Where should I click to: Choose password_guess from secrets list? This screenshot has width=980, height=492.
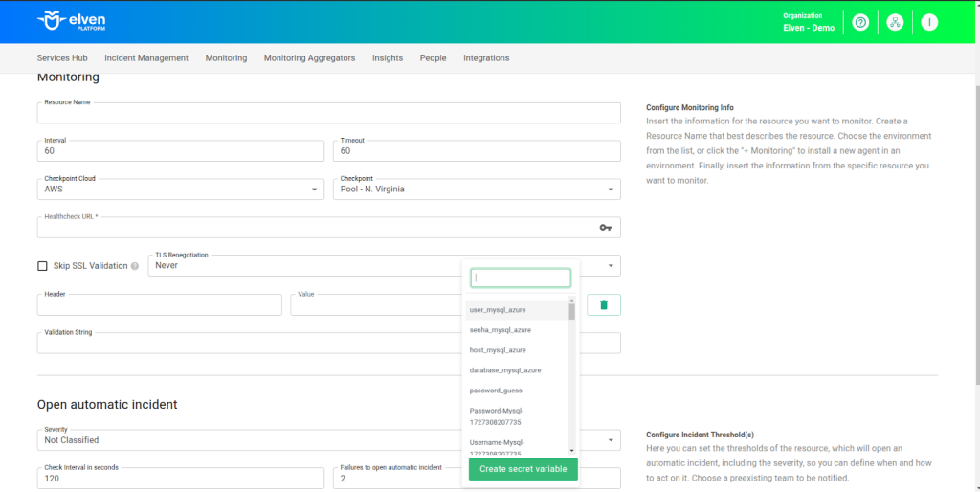click(x=496, y=391)
